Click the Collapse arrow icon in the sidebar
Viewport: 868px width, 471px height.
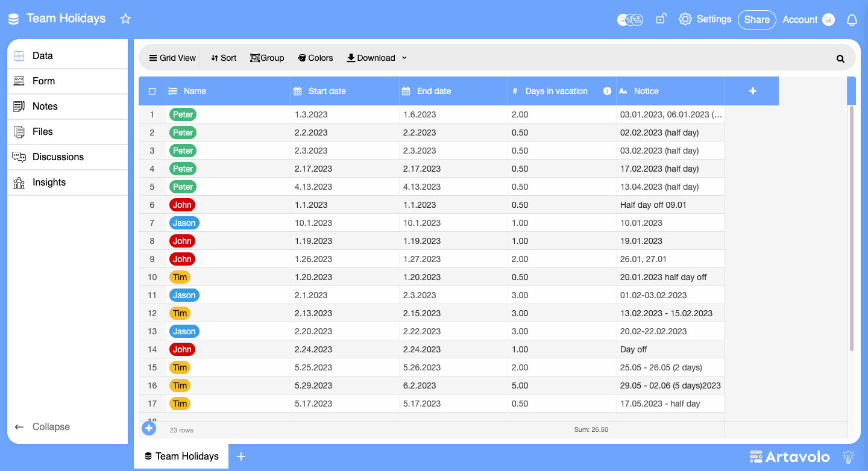coord(19,426)
